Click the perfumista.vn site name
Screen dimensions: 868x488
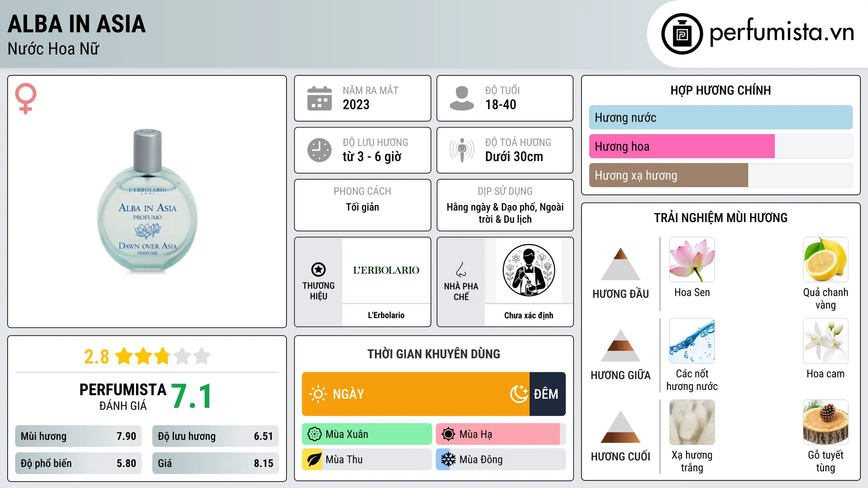point(782,33)
